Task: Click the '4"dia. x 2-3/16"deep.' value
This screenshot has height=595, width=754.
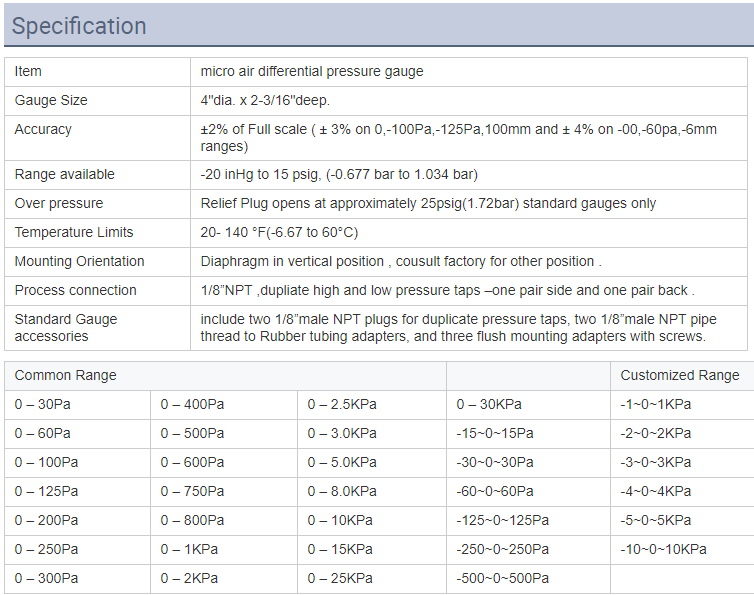Action: point(265,101)
